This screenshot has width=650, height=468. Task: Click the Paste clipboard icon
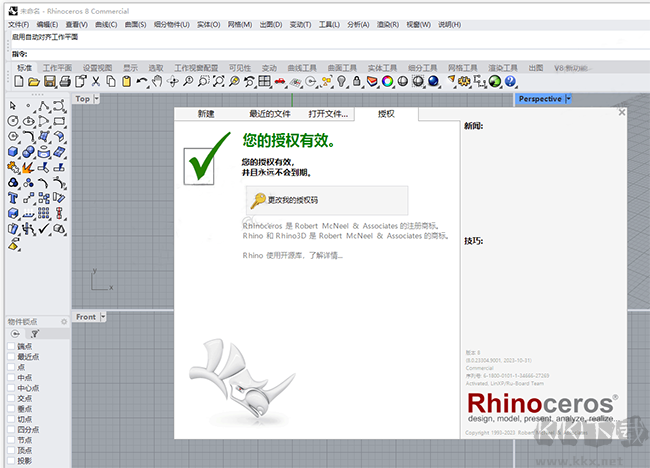point(127,81)
